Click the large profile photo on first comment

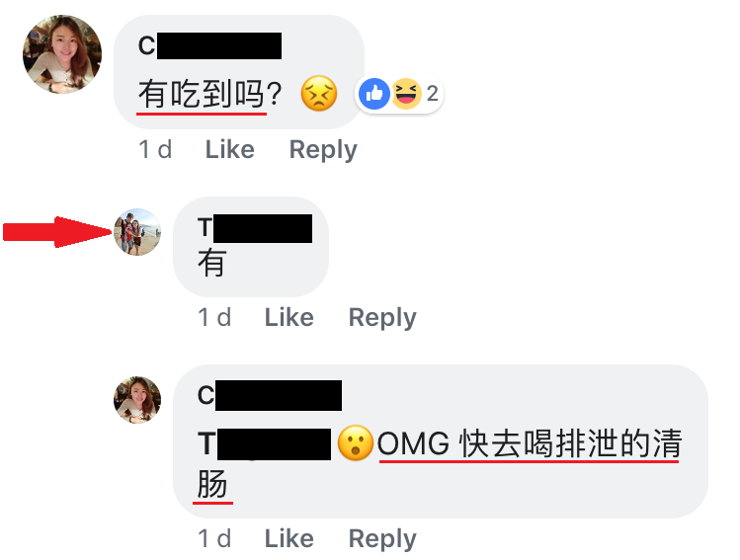[x=62, y=54]
